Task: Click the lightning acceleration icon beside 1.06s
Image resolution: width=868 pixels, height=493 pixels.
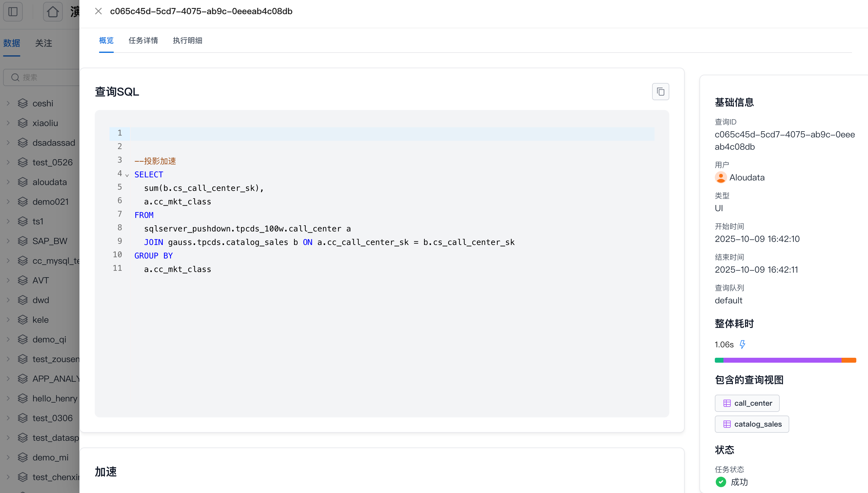Action: pos(742,344)
